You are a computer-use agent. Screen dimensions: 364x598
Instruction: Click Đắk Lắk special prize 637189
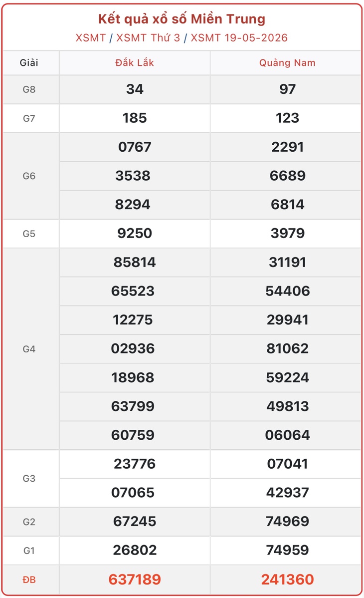coord(135,580)
